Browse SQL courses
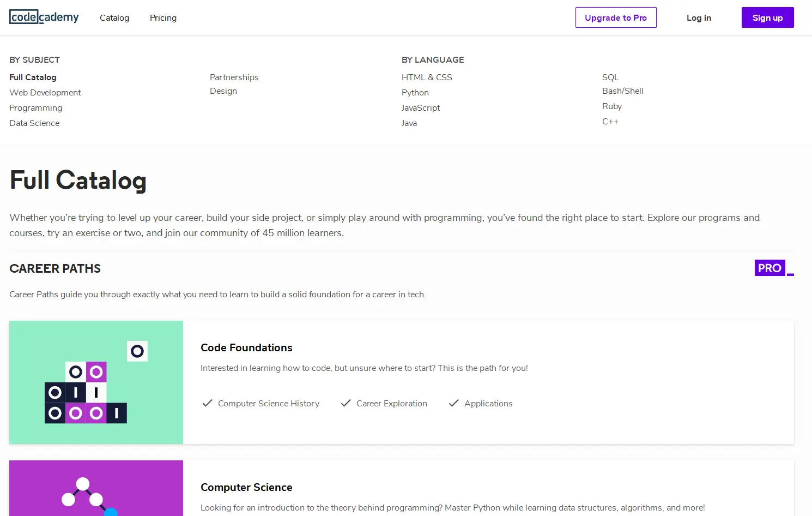812x516 pixels. 610,77
